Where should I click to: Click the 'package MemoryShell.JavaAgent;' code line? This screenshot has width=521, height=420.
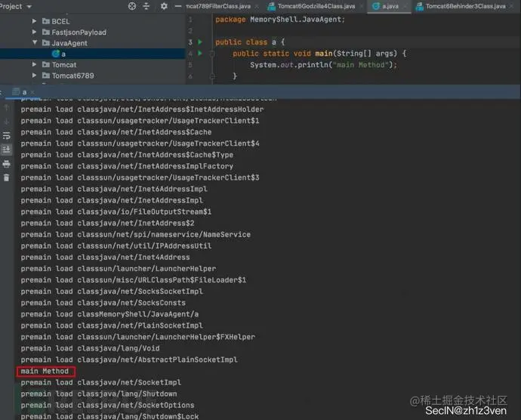[x=280, y=20]
